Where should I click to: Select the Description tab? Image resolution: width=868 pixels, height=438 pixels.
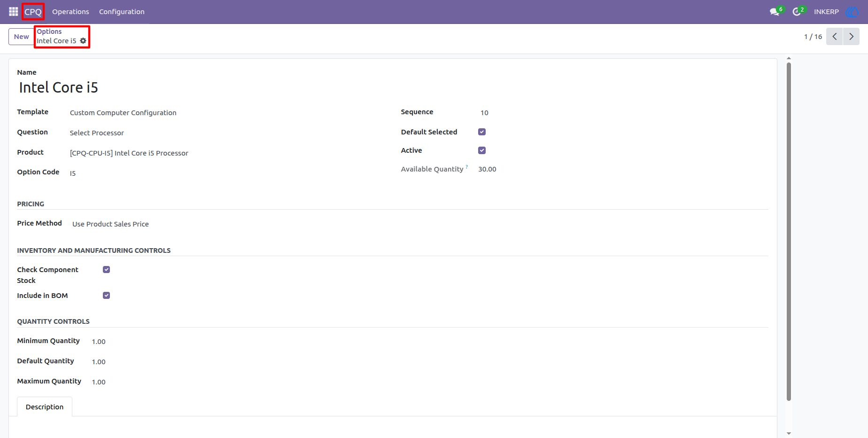[45, 407]
